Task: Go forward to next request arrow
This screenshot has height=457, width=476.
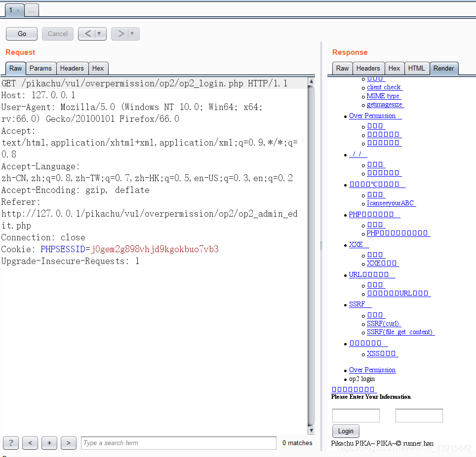Action: (x=121, y=34)
